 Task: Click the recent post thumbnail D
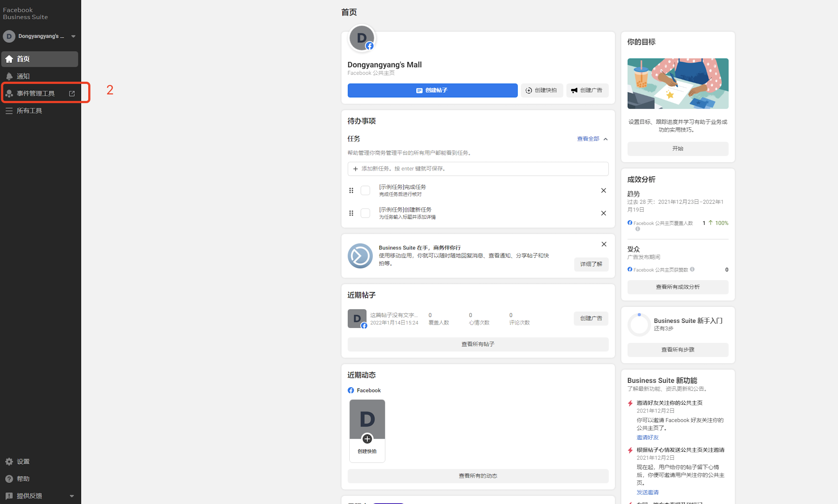357,318
